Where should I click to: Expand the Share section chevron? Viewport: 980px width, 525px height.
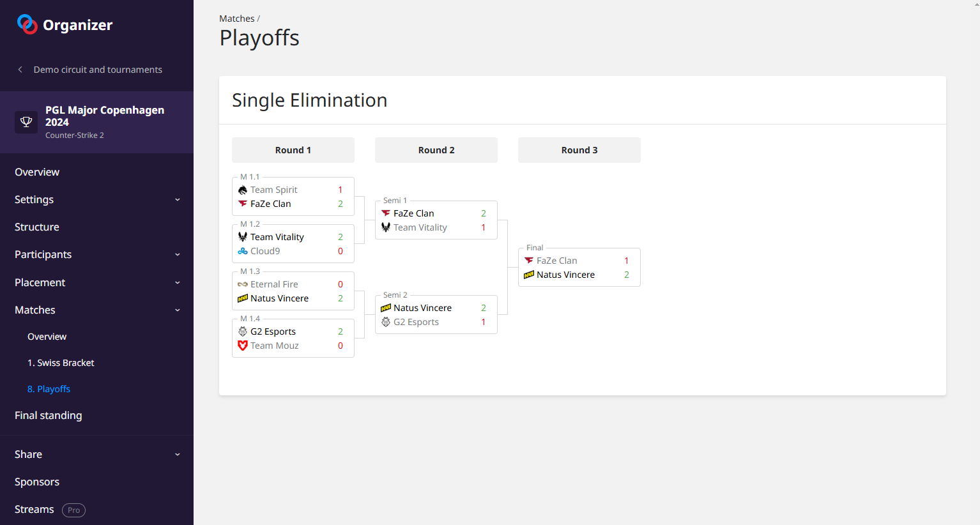[178, 454]
